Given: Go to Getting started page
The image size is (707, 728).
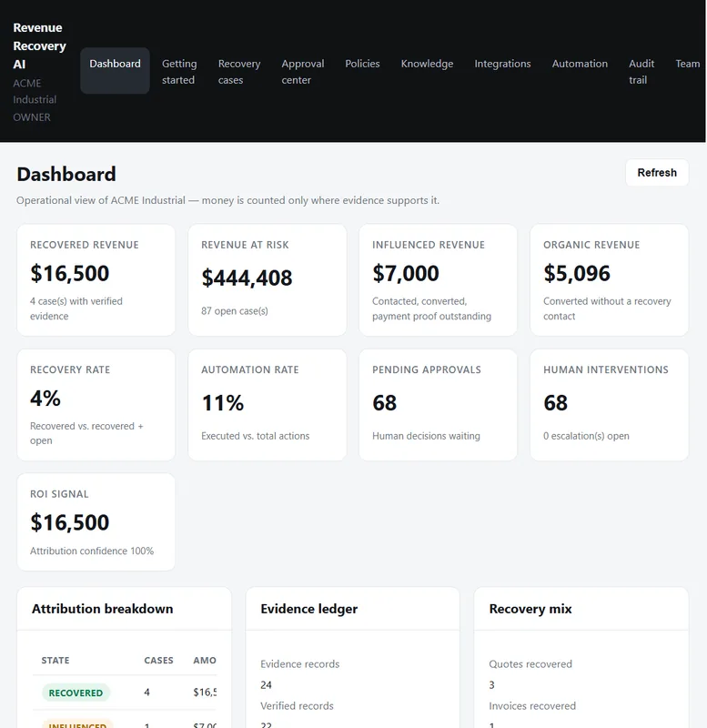Looking at the screenshot, I should point(179,72).
